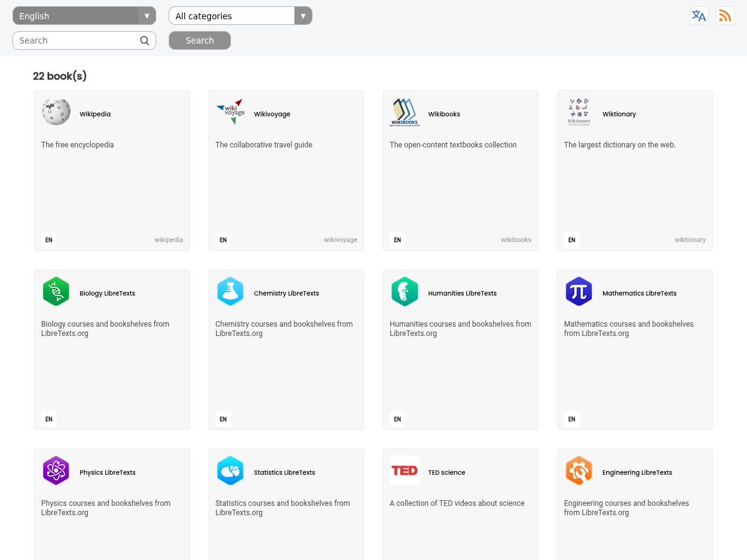Click the Engineering LibreTexts gear icon
This screenshot has height=560, width=747.
[x=579, y=470]
